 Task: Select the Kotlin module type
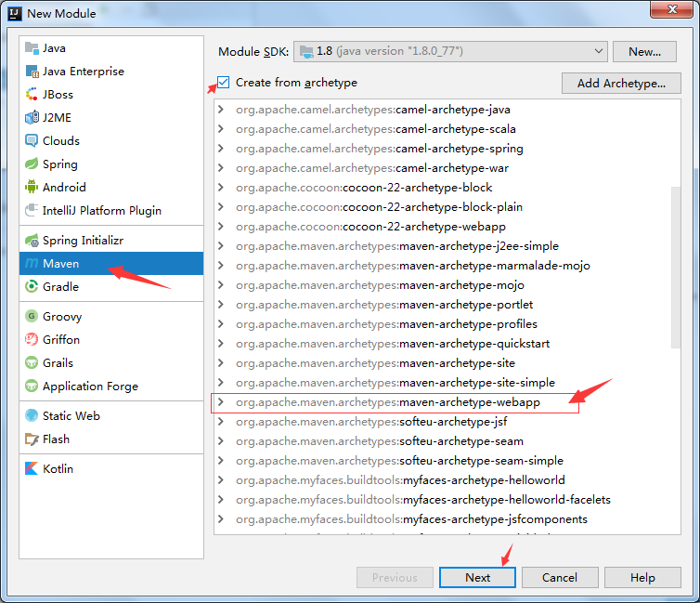tap(111, 468)
